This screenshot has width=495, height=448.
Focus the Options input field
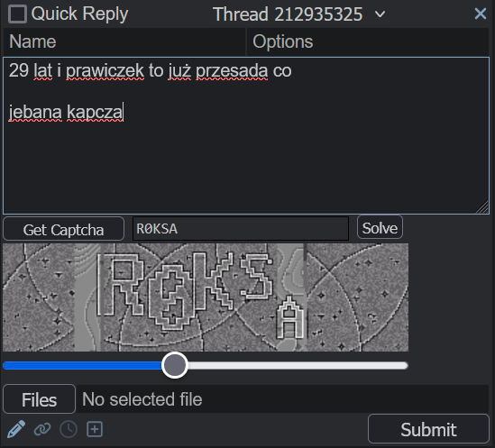(368, 41)
